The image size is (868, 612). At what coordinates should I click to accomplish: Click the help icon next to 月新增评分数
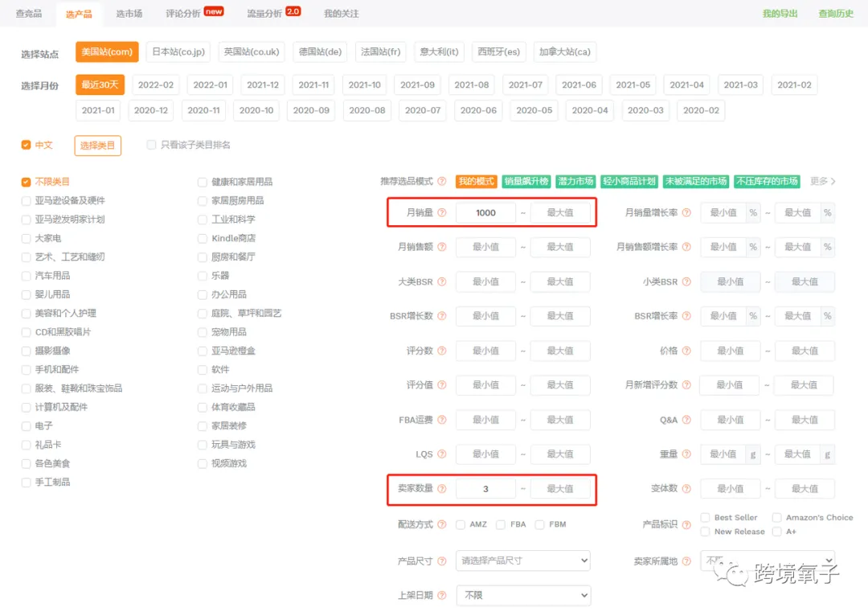[x=686, y=385]
